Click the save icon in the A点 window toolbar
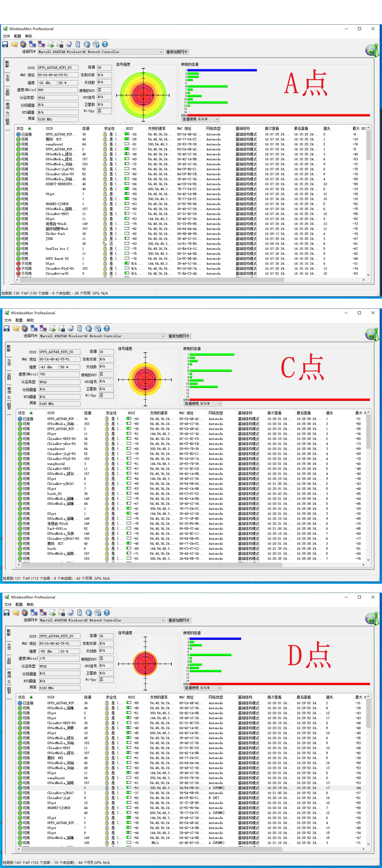The height and width of the screenshot is (868, 382). [5, 44]
